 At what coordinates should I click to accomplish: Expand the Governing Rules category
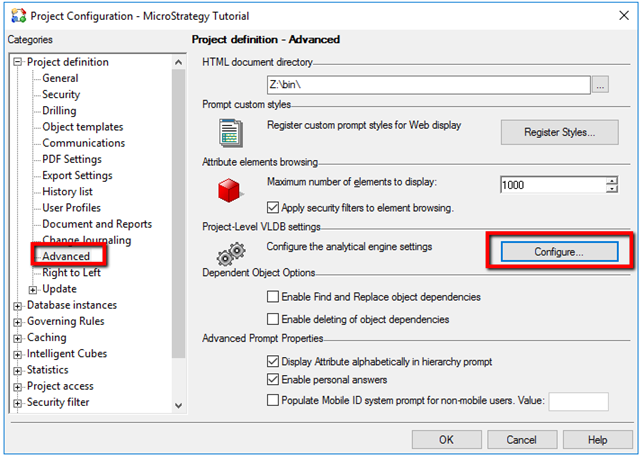click(17, 322)
